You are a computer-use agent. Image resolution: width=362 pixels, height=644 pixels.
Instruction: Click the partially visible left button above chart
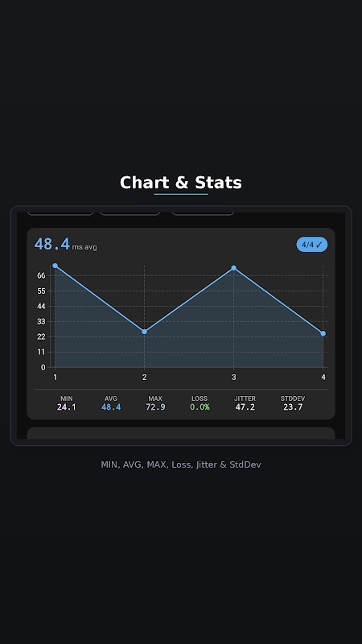click(60, 213)
